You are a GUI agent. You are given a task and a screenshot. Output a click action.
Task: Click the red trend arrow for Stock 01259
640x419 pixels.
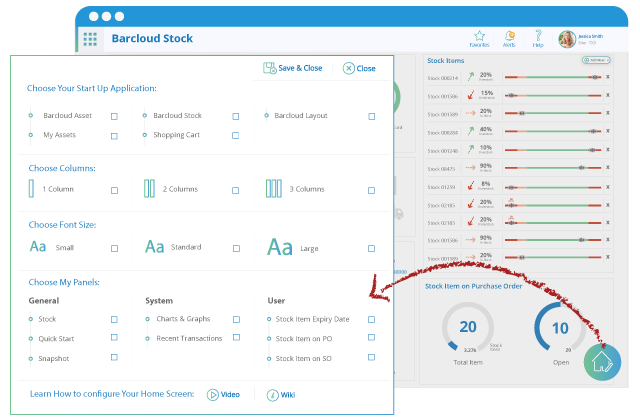click(471, 186)
